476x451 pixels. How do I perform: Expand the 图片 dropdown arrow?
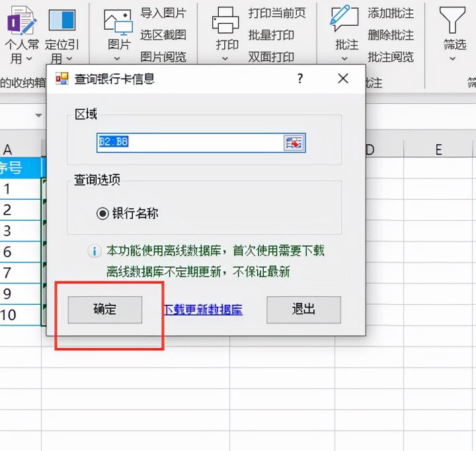tap(117, 58)
